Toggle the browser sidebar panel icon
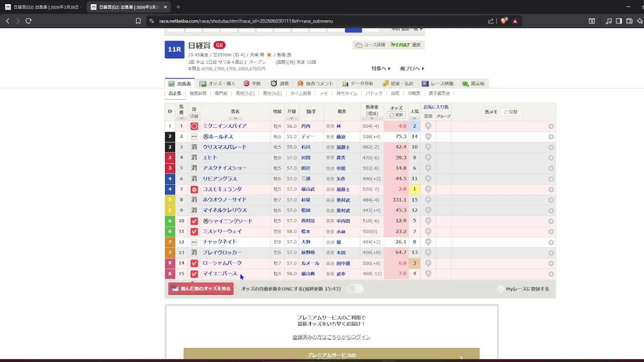The image size is (644, 362). tap(619, 21)
